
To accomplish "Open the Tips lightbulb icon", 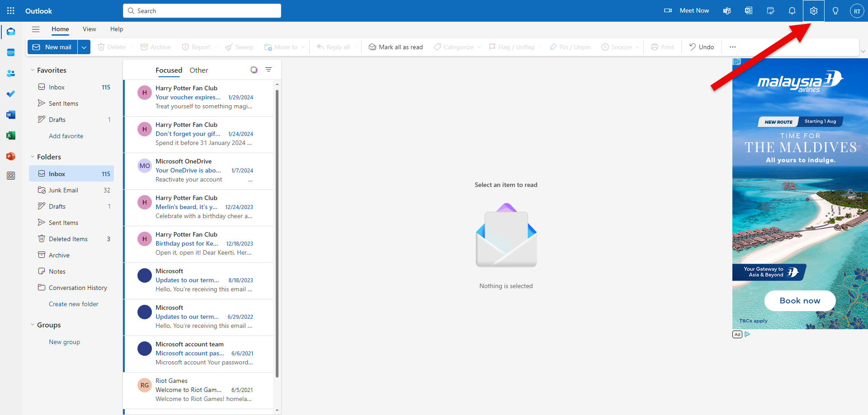I will [835, 11].
